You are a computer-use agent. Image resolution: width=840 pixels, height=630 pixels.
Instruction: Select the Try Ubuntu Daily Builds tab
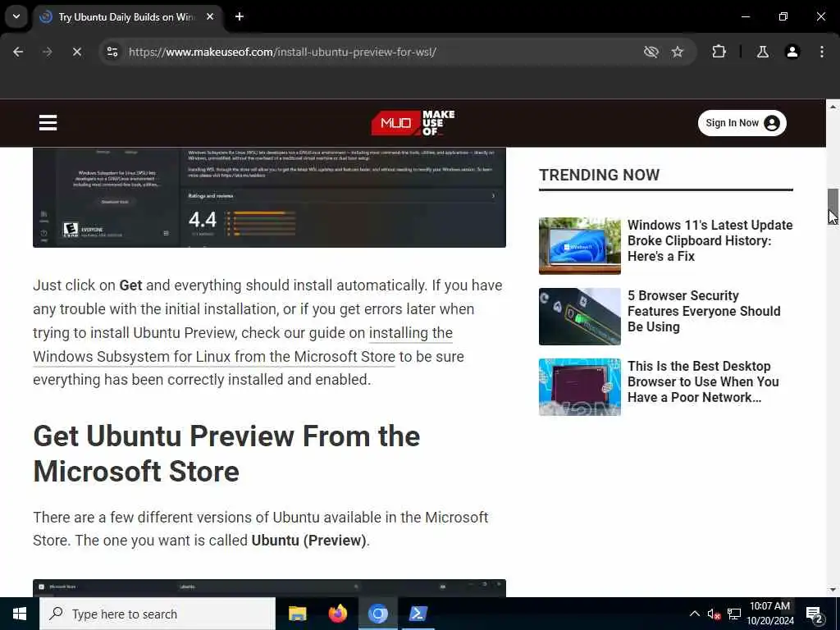(x=127, y=17)
